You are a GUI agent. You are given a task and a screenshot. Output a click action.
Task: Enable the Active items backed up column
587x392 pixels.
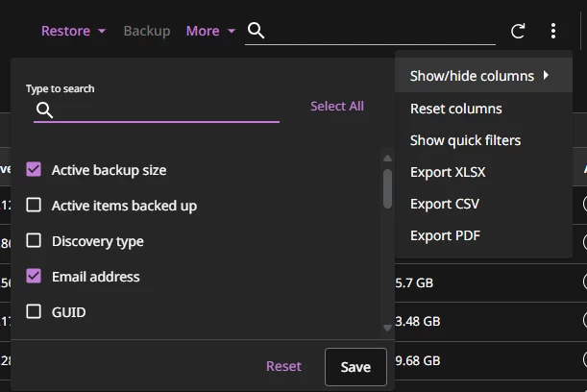(x=34, y=206)
